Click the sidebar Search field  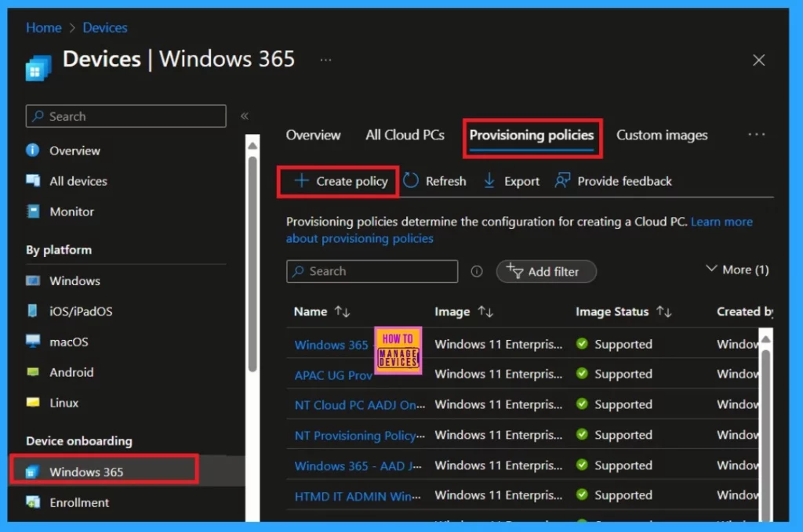point(126,116)
